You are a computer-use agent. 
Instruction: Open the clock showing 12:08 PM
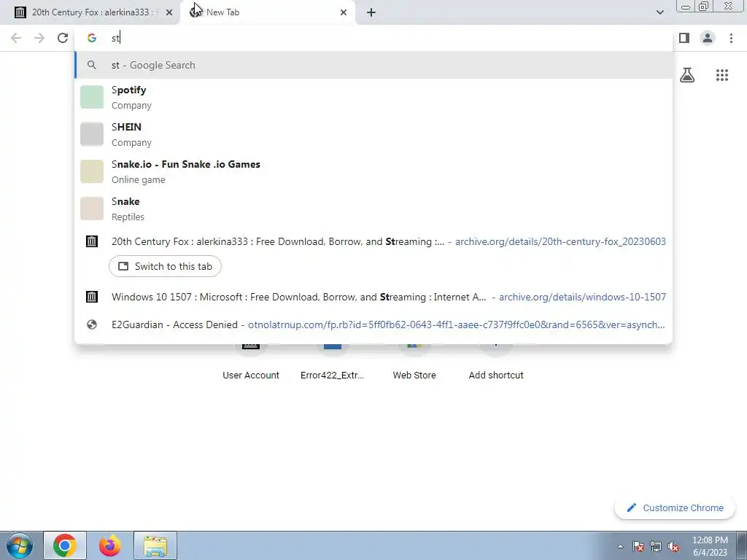[x=710, y=546]
